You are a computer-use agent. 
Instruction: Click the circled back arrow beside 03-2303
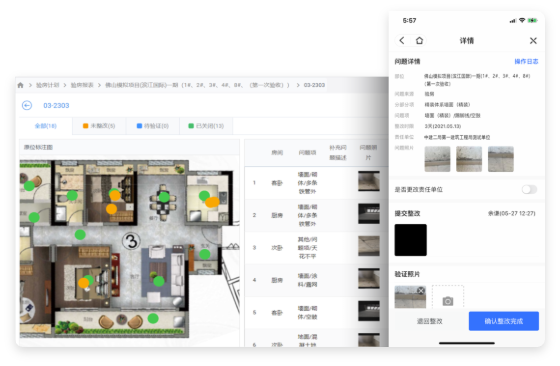coord(27,105)
